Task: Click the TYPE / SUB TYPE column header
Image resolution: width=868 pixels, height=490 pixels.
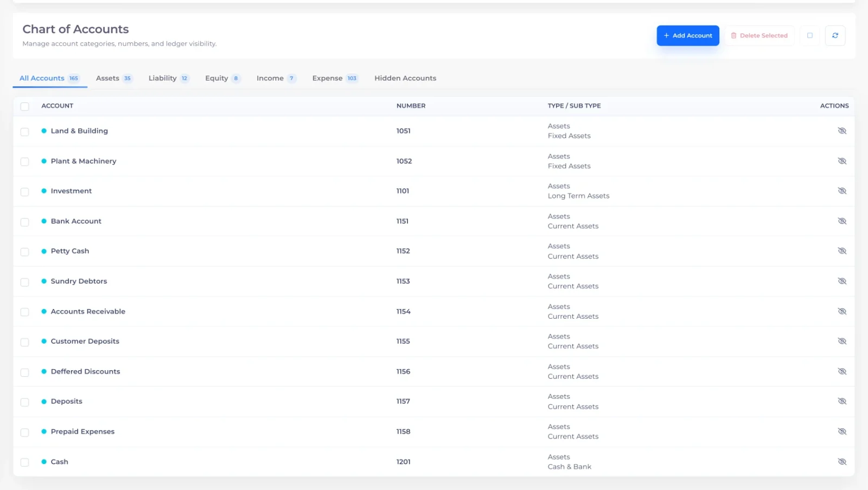Action: click(574, 106)
